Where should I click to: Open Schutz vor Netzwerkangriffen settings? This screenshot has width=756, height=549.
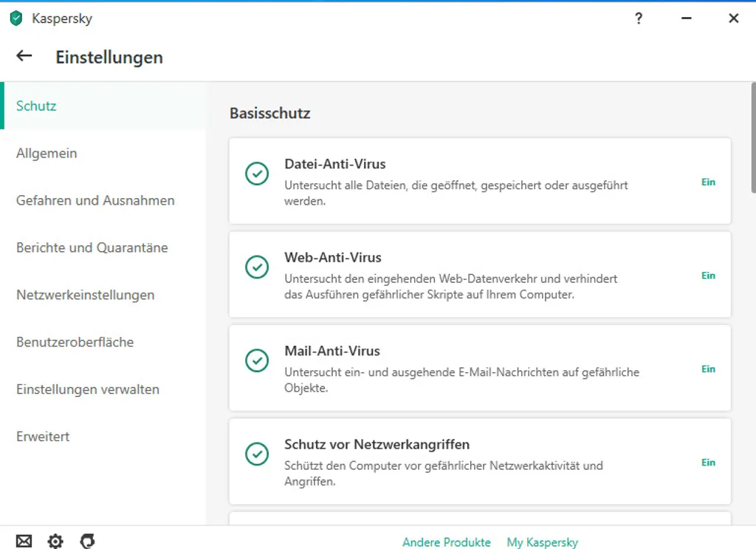(480, 462)
